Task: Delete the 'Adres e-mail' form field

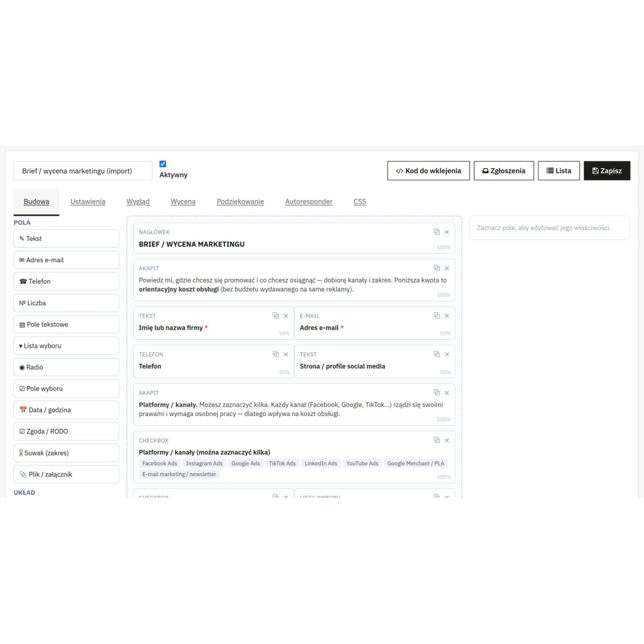Action: pos(447,316)
